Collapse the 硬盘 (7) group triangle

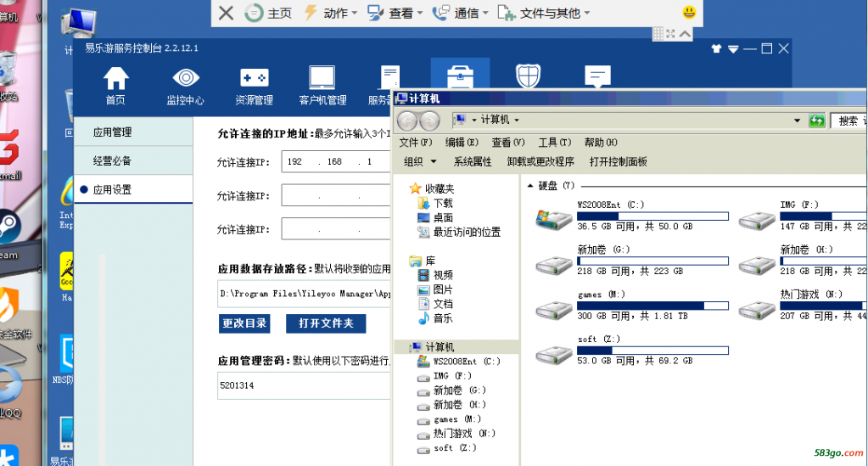click(x=529, y=186)
